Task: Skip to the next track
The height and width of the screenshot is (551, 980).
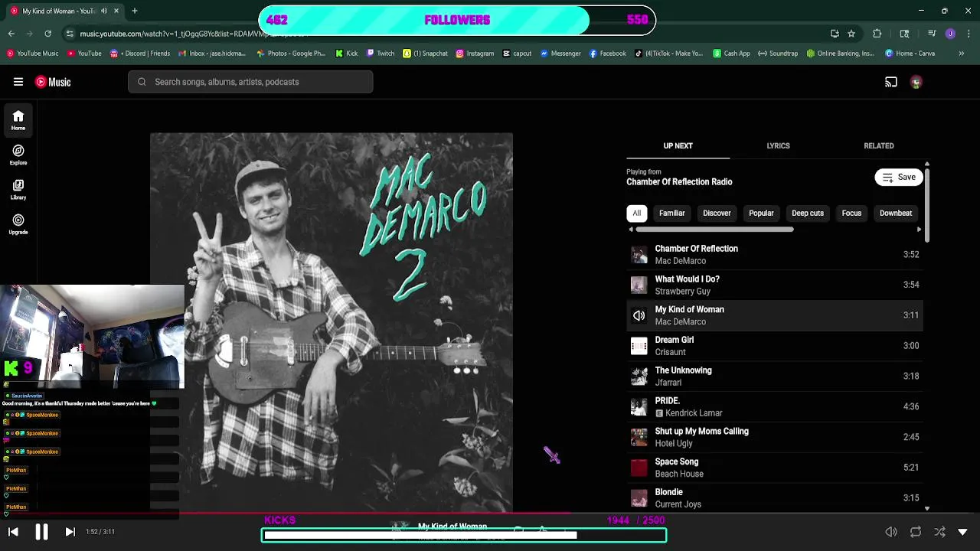Action: pos(70,532)
